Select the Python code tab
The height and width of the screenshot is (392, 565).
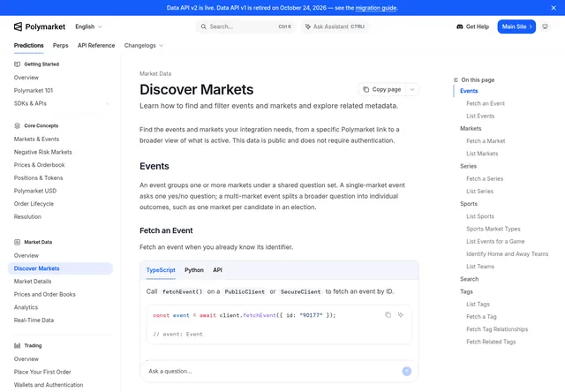click(x=194, y=270)
